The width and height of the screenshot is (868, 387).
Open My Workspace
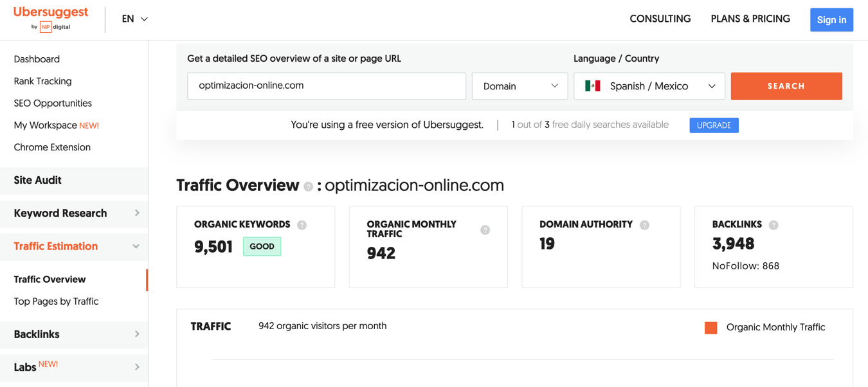(56, 125)
